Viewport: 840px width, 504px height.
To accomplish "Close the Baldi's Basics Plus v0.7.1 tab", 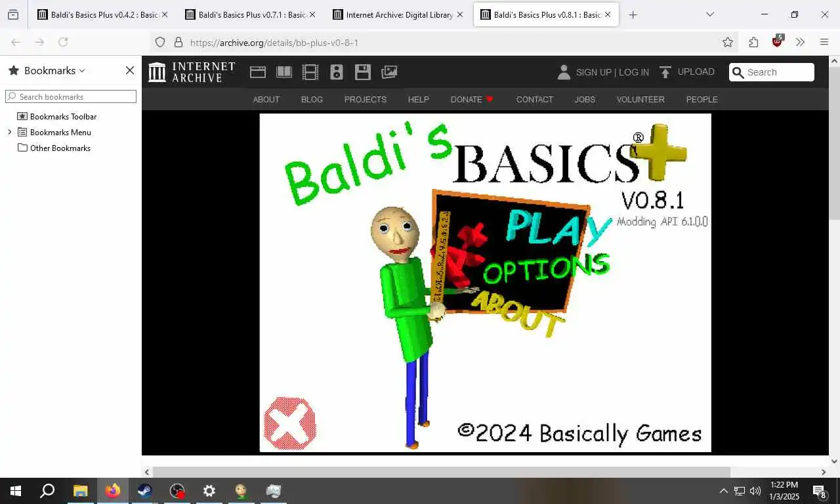I will click(x=312, y=14).
